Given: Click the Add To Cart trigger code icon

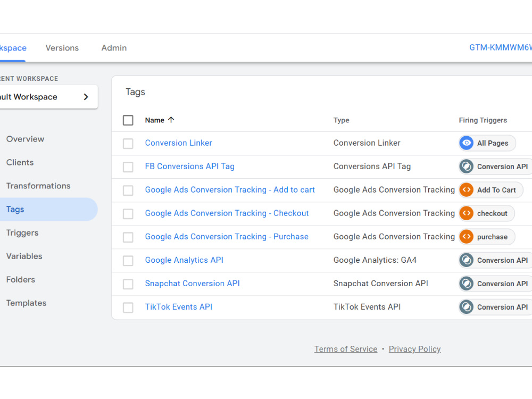Looking at the screenshot, I should [x=467, y=190].
